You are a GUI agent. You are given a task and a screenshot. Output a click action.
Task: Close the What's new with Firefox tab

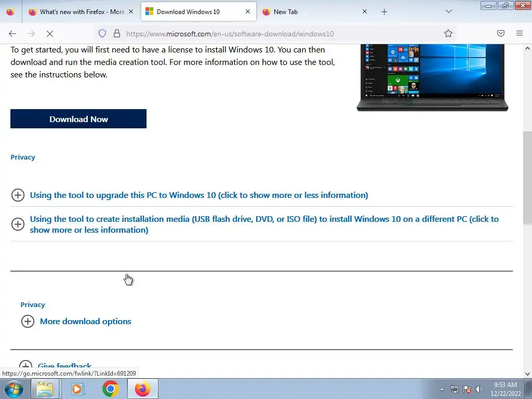tap(131, 11)
